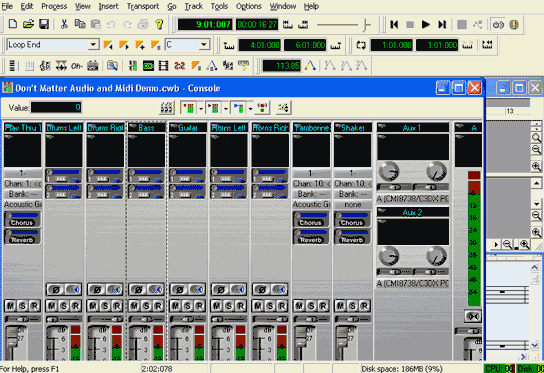The width and height of the screenshot is (544, 373).
Task: Solo the Guitar track
Action: pyautogui.click(x=187, y=306)
